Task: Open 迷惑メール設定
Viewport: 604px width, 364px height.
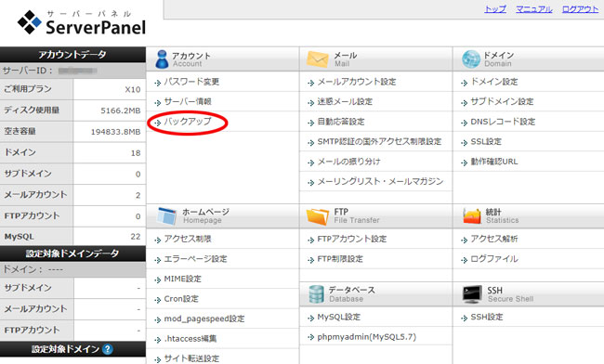Action: click(x=345, y=101)
